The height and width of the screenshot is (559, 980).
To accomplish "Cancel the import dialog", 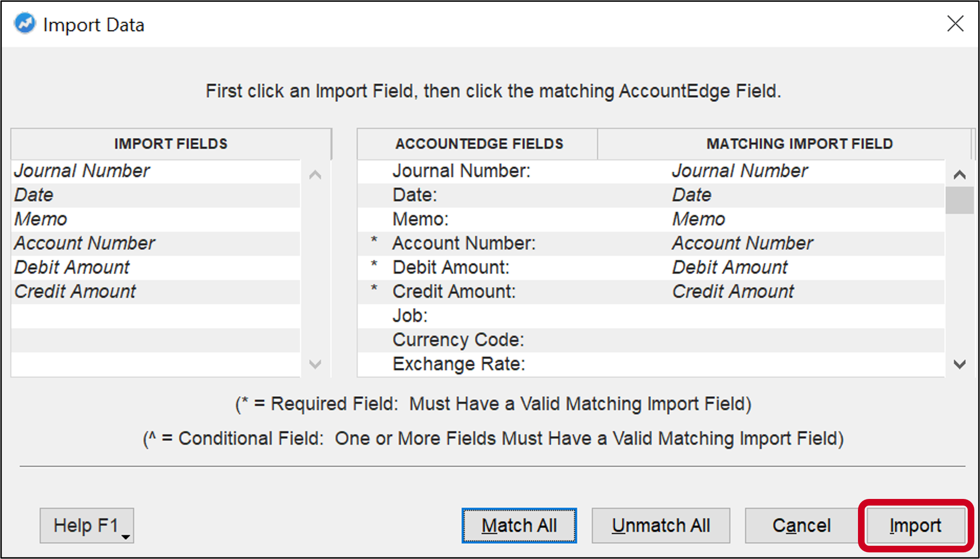I will point(801,525).
